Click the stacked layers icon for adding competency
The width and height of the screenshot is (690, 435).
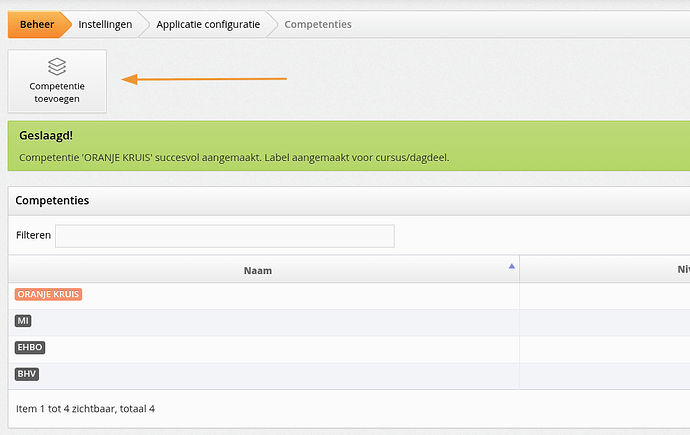click(57, 66)
